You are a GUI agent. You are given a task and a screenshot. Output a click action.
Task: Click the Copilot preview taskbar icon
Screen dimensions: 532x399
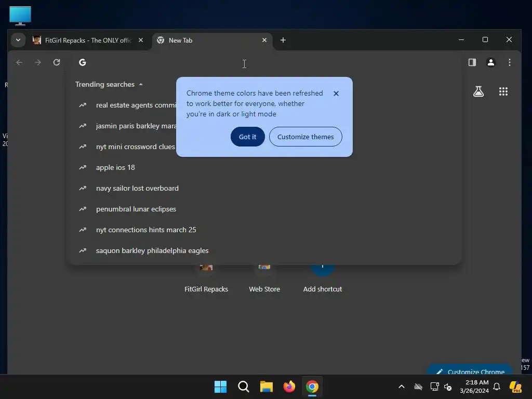[x=515, y=387]
